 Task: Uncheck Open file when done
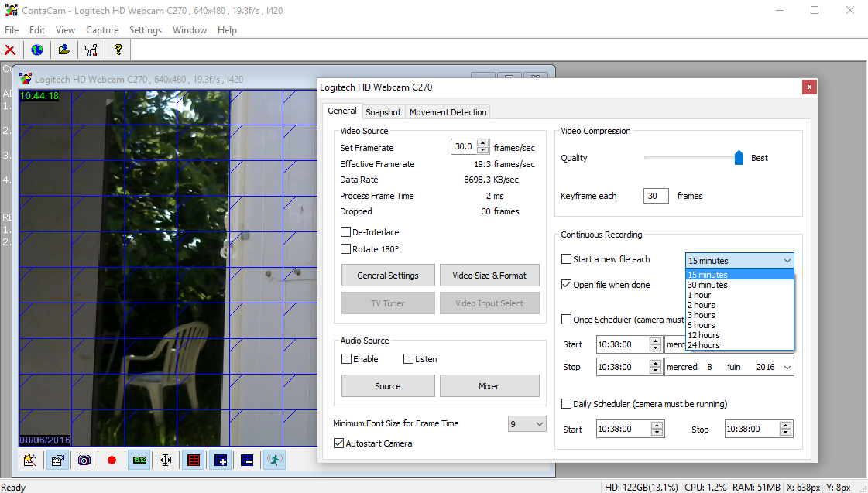[x=566, y=284]
